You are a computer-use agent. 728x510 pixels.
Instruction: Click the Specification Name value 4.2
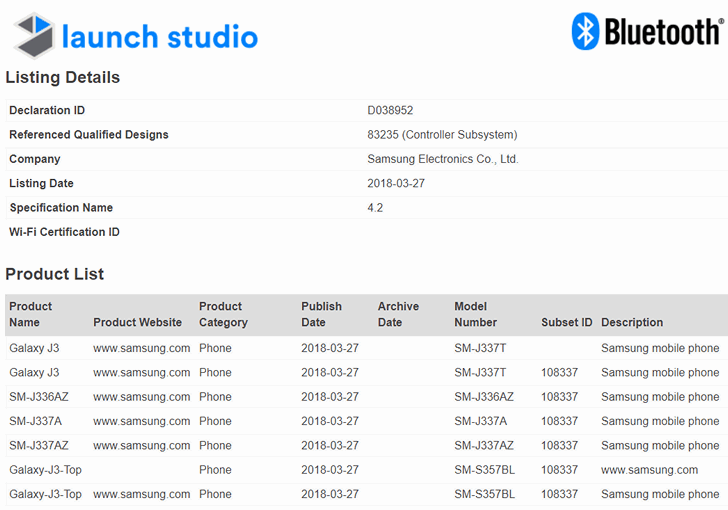pyautogui.click(x=375, y=208)
